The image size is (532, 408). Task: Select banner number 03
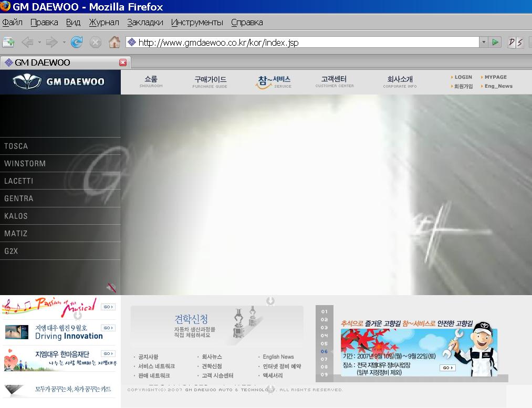[x=325, y=328]
